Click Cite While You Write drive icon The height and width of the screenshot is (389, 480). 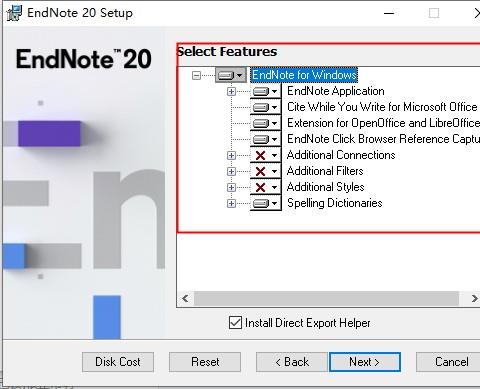pos(265,107)
